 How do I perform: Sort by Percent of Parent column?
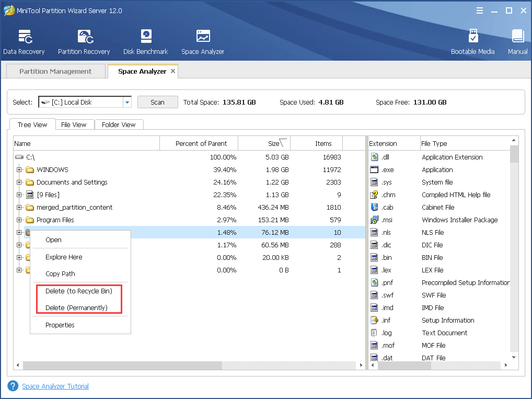(x=199, y=143)
